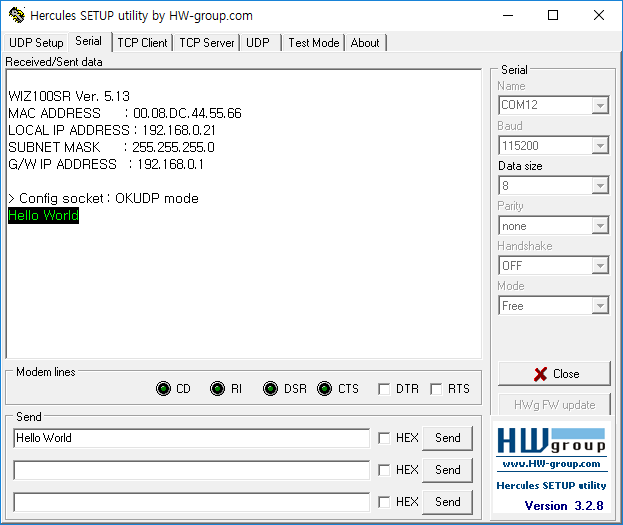Click the G/W IP ADDRESS 192.168.0.1 line
The width and height of the screenshot is (623, 525).
click(x=106, y=164)
